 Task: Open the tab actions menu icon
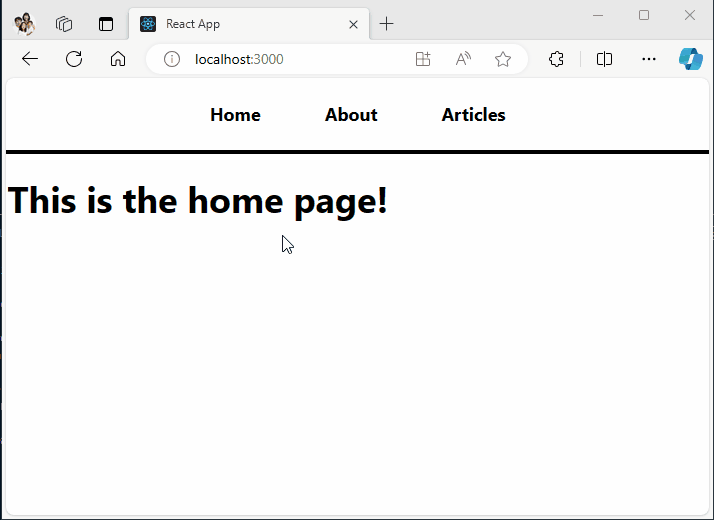point(106,24)
